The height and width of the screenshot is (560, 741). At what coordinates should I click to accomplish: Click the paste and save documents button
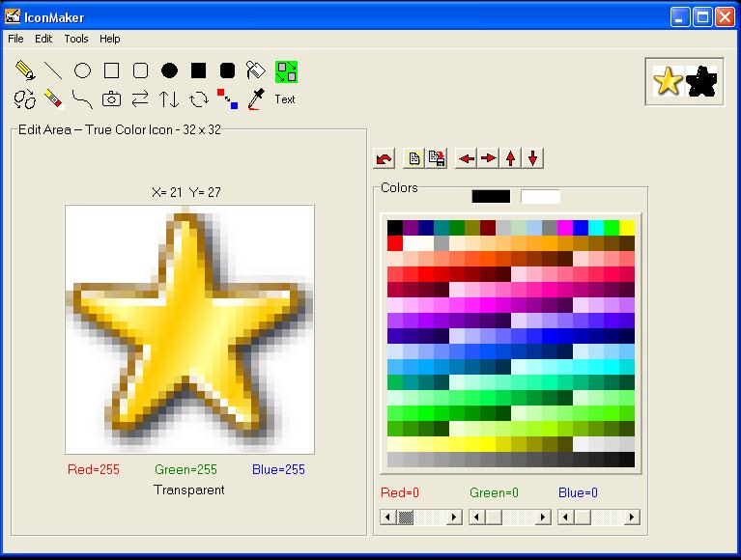pyautogui.click(x=436, y=158)
